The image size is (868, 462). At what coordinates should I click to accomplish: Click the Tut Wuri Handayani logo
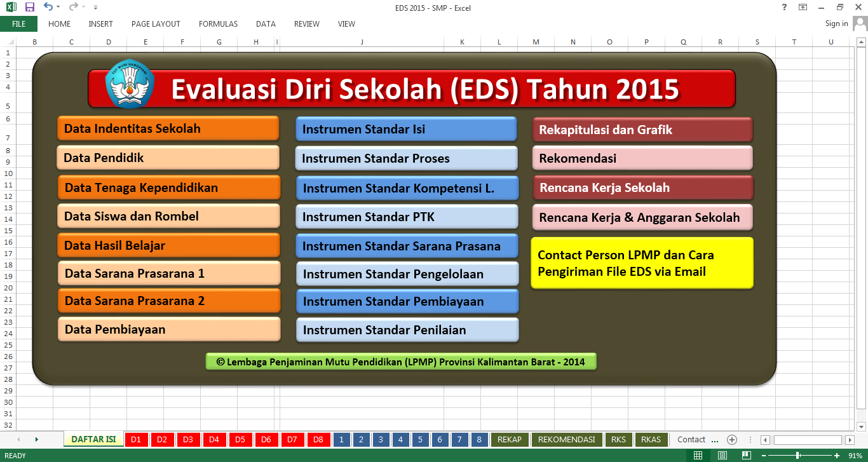[130, 83]
